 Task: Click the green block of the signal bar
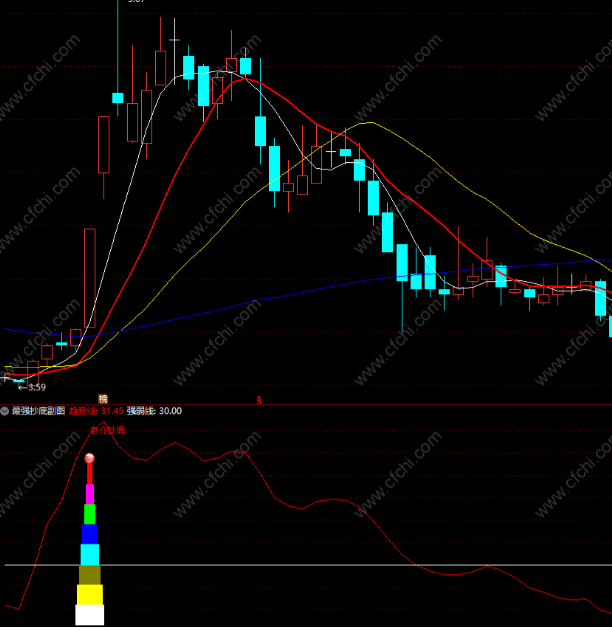90,514
